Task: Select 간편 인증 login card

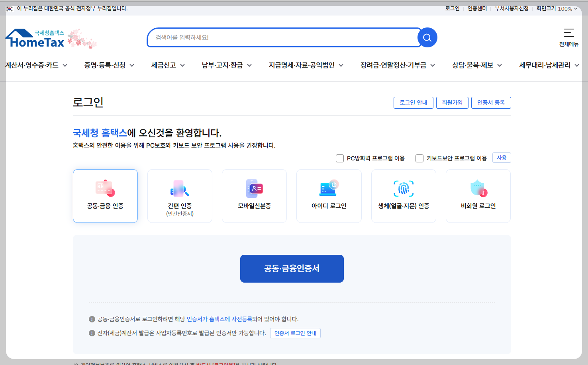Action: click(x=180, y=196)
